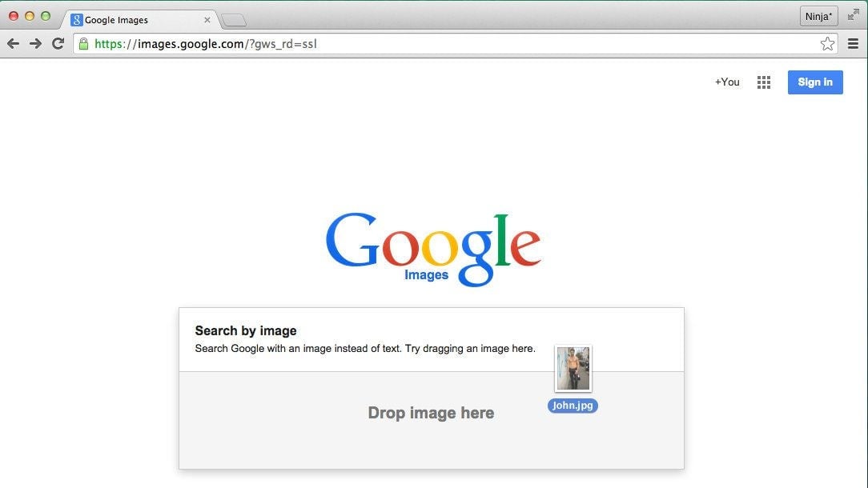Focus the URL address bar

pos(454,44)
